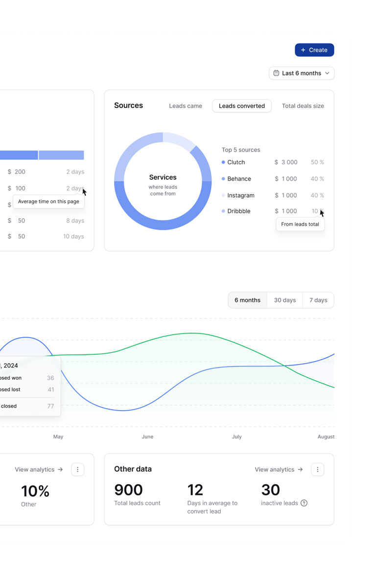Screen dimensions: 376x588
Task: Click the Clutch blue legend dot
Action: point(223,162)
